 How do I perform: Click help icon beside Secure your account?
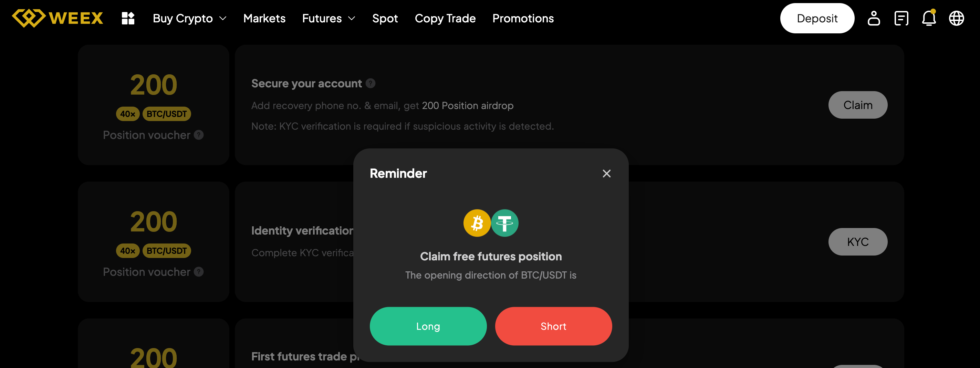click(371, 83)
